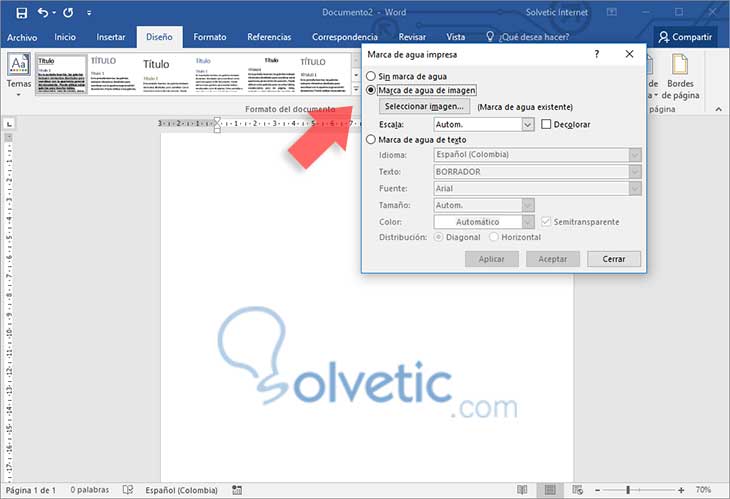The height and width of the screenshot is (499, 730).
Task: Switch to the Inicio tab
Action: (x=65, y=37)
